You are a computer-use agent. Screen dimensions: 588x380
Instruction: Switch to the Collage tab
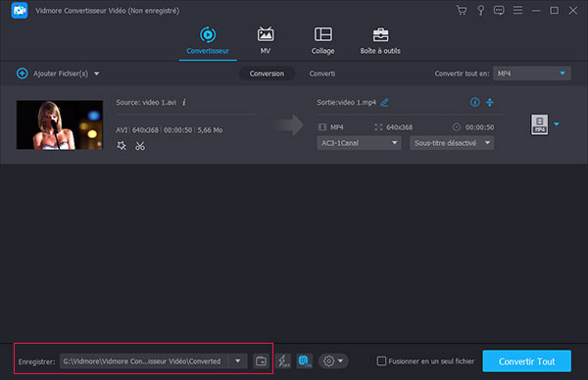pos(322,41)
